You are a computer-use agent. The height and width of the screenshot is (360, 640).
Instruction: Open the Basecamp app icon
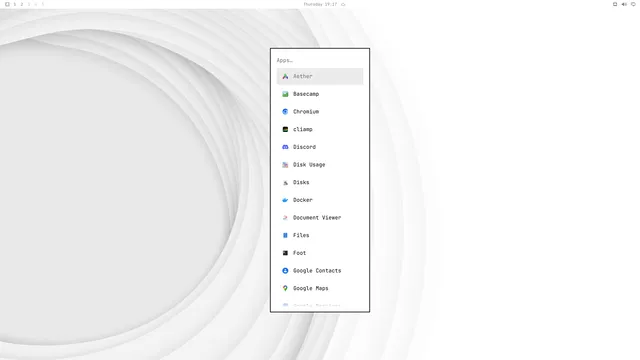285,94
